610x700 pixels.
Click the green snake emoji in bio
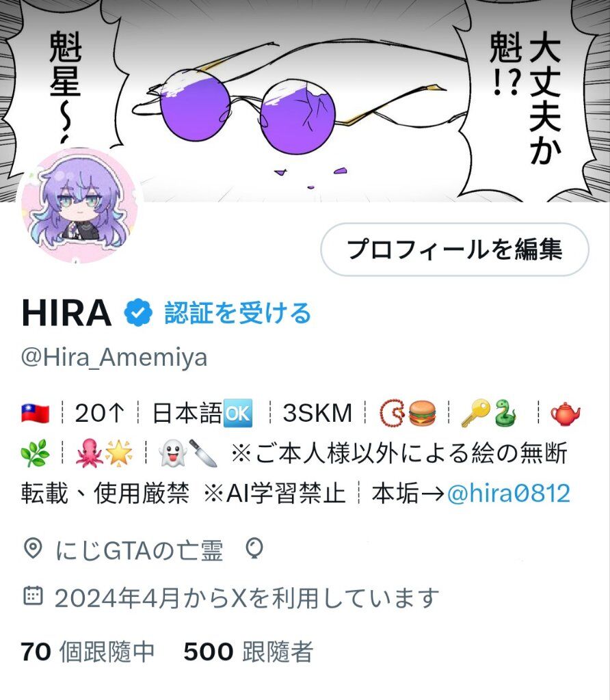tap(505, 413)
